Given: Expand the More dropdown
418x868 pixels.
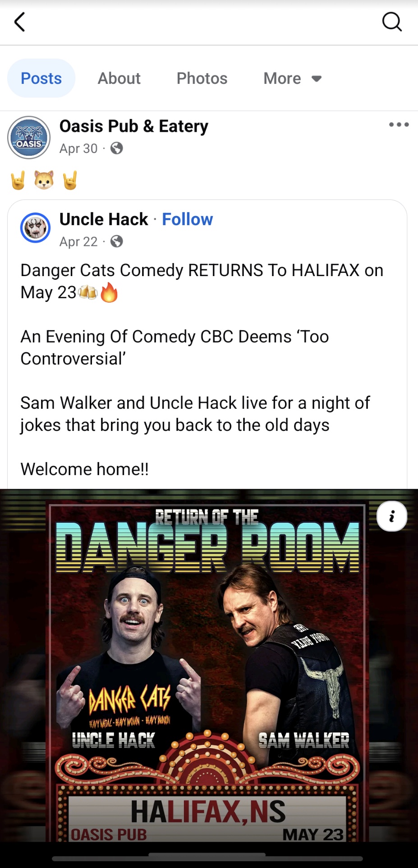Looking at the screenshot, I should coord(292,78).
